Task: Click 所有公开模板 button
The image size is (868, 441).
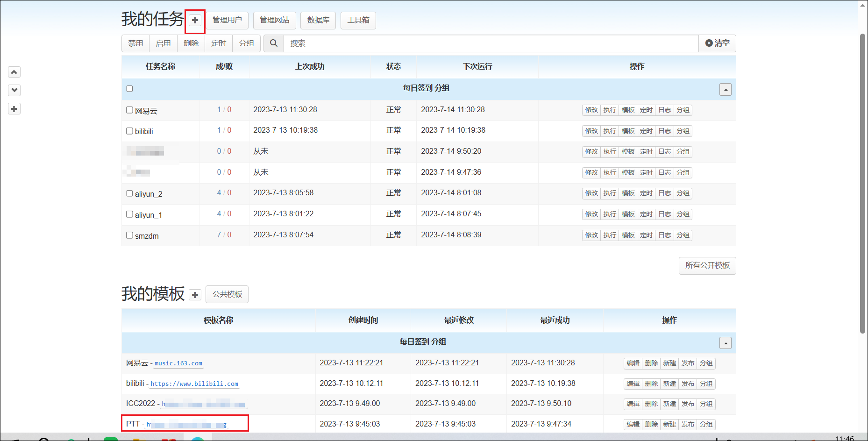Action: pyautogui.click(x=707, y=266)
